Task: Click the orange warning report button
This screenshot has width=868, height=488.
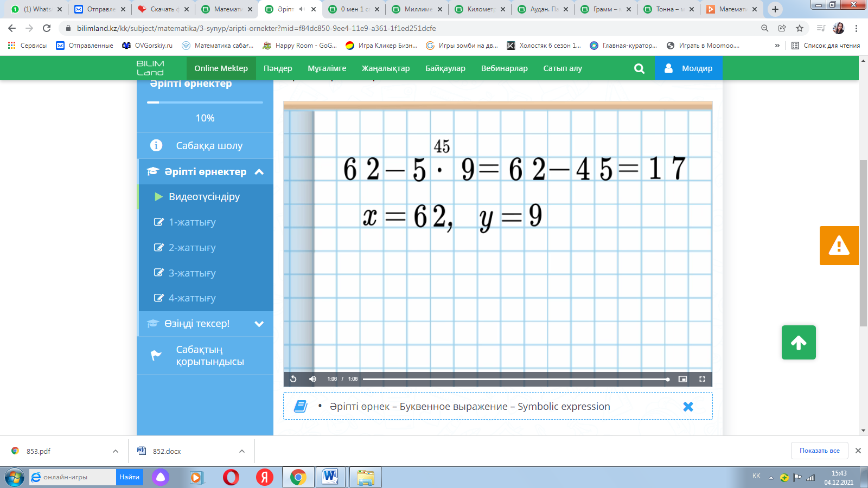Action: 839,246
